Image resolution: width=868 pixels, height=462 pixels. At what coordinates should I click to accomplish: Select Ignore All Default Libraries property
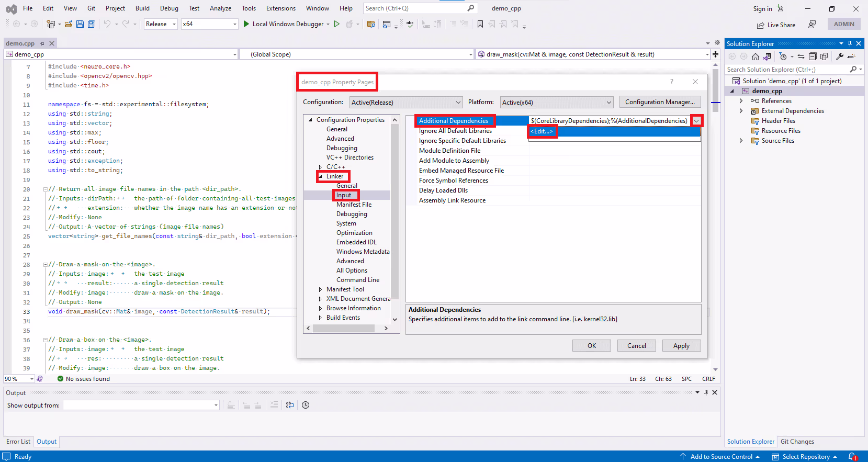(x=455, y=131)
